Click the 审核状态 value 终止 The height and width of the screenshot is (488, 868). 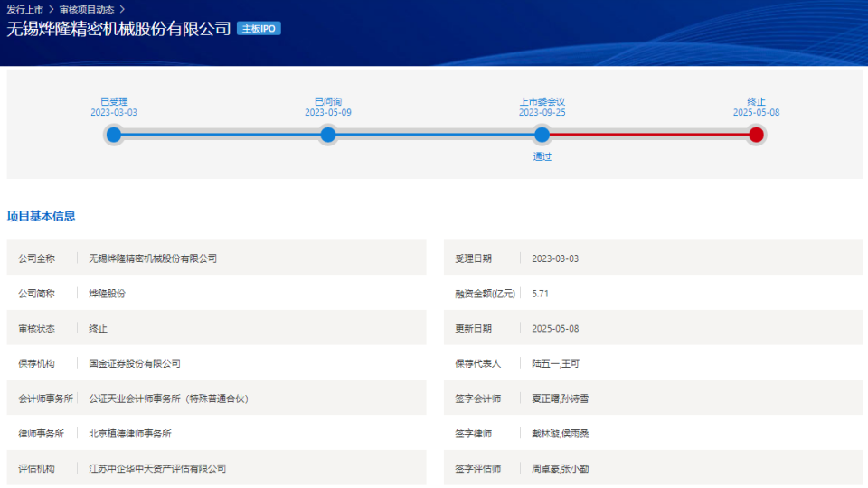click(x=98, y=329)
